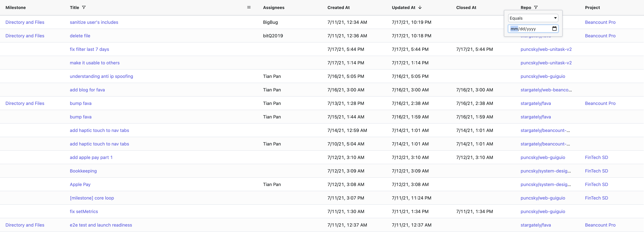644x233 pixels.
Task: Open the 'understanding anti ip spoofing' link
Action: pos(101,76)
